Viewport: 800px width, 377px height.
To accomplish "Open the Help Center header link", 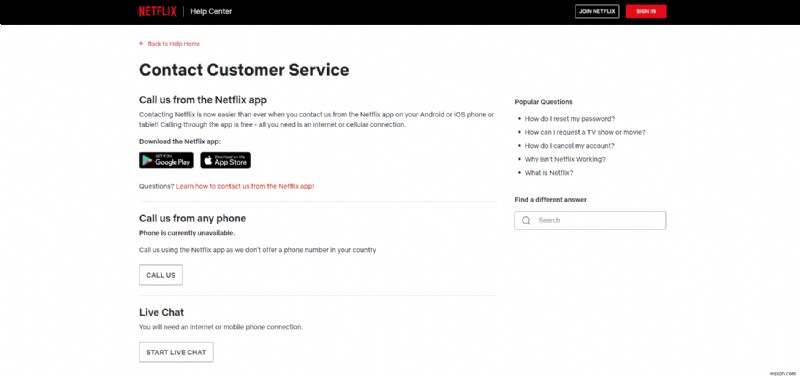I will [211, 11].
